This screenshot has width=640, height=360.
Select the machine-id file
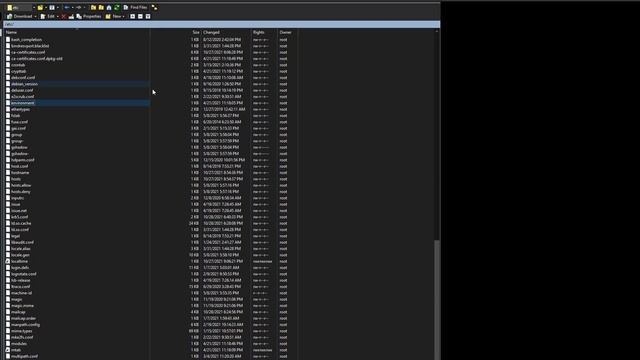[x=22, y=293]
